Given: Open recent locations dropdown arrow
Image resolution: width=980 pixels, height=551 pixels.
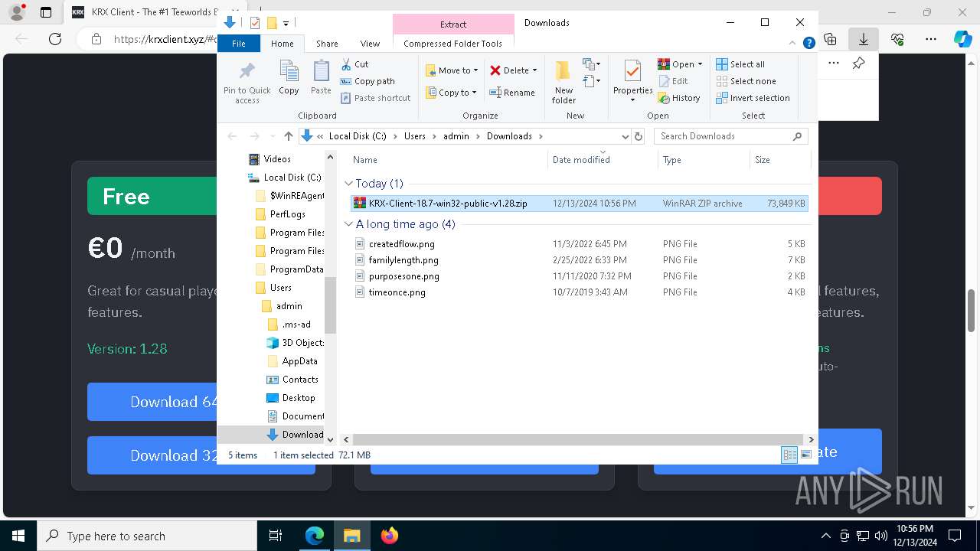Looking at the screenshot, I should click(x=272, y=136).
